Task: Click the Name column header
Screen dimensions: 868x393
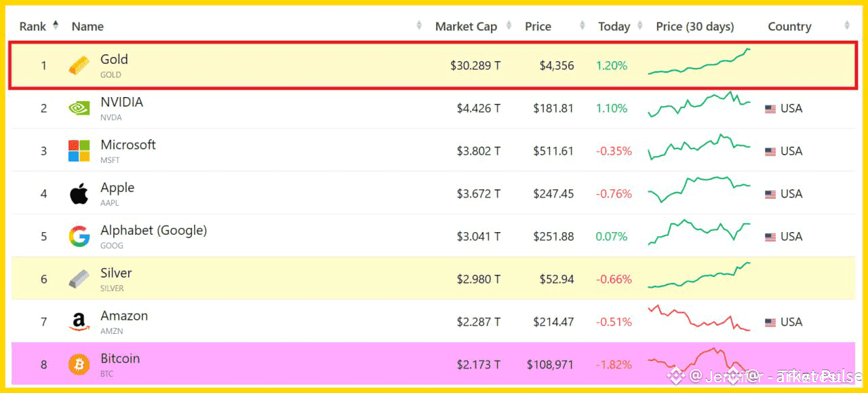Action: pyautogui.click(x=87, y=26)
